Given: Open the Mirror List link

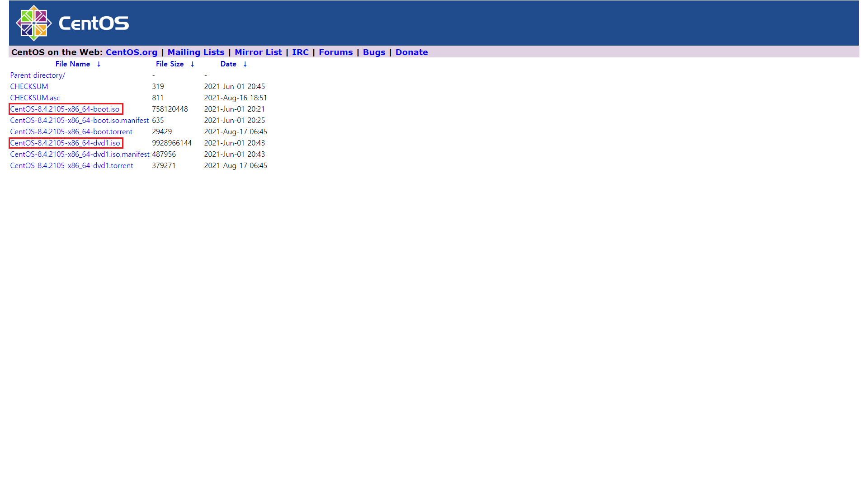Looking at the screenshot, I should [x=258, y=52].
